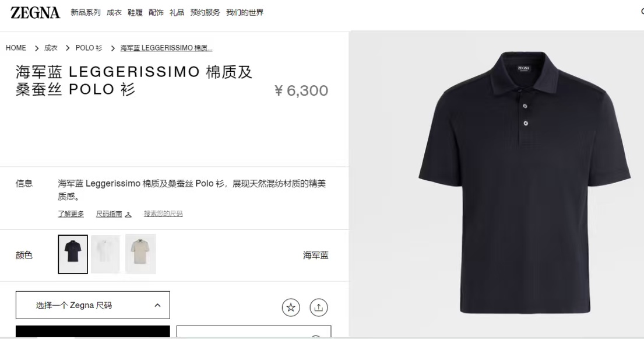
Task: Click the ZEGNA label on shirt collar
Action: (524, 68)
